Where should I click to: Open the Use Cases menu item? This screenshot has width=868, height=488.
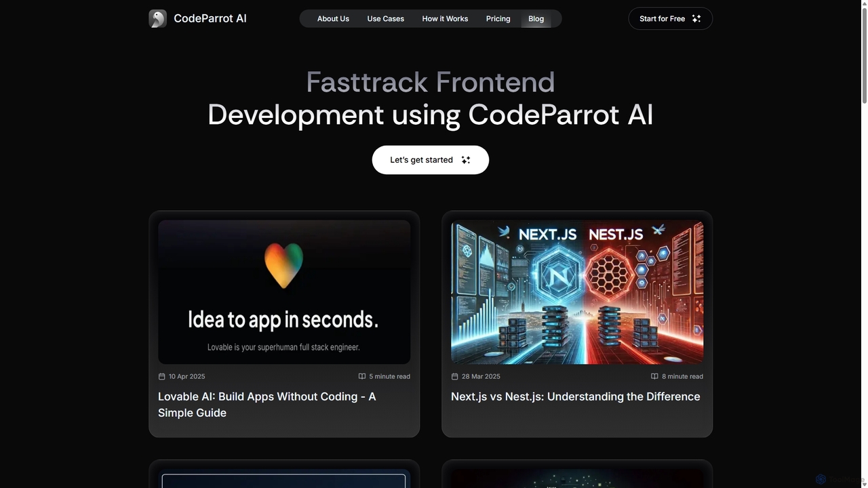pos(386,19)
